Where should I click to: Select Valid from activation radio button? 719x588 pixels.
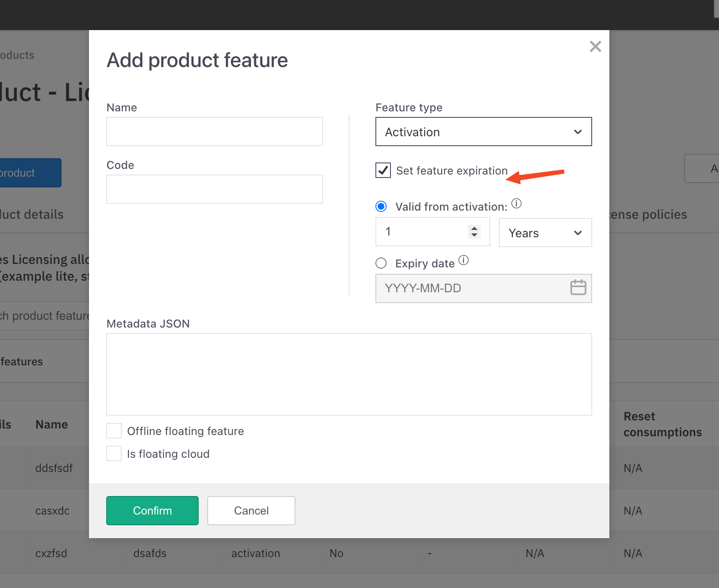click(381, 207)
